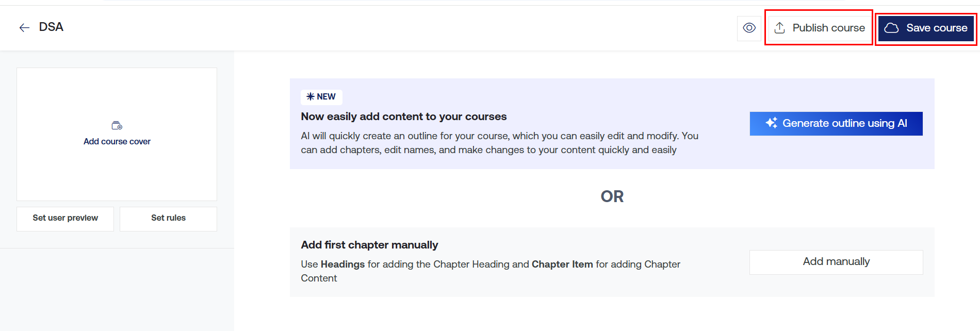
Task: Click Generate outline using AI text
Action: 844,123
